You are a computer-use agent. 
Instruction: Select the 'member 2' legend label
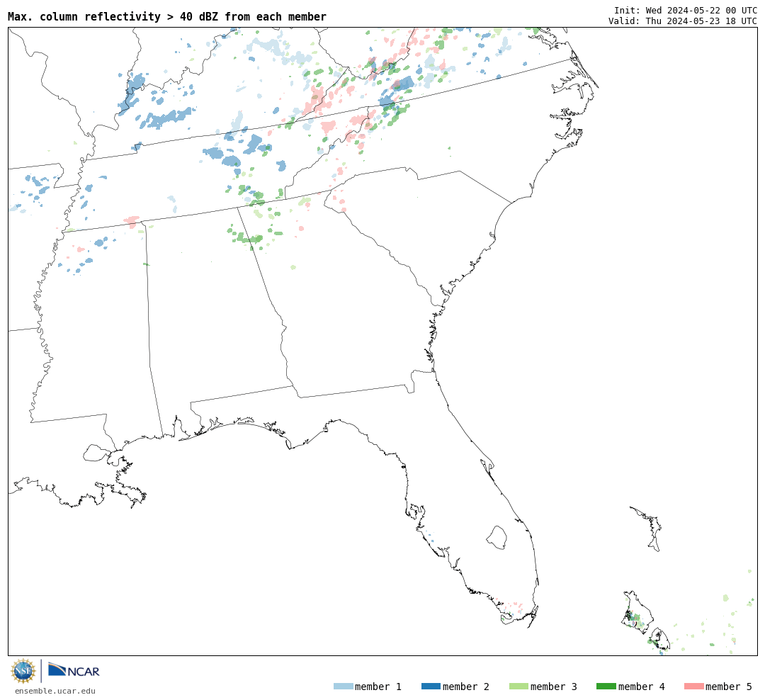pos(466,687)
